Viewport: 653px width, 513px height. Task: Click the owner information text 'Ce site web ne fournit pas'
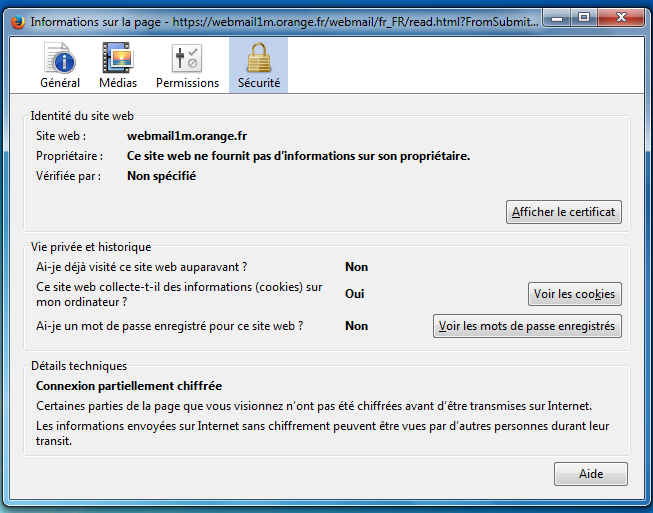click(298, 156)
